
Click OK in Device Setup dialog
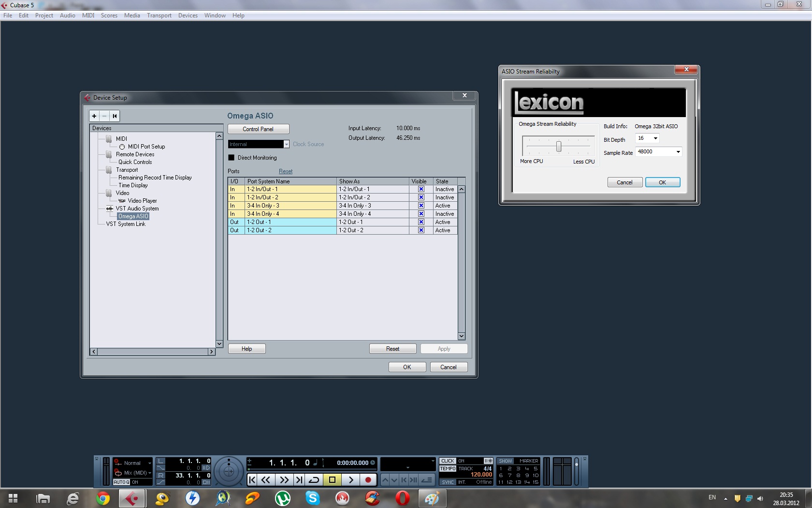pos(407,367)
